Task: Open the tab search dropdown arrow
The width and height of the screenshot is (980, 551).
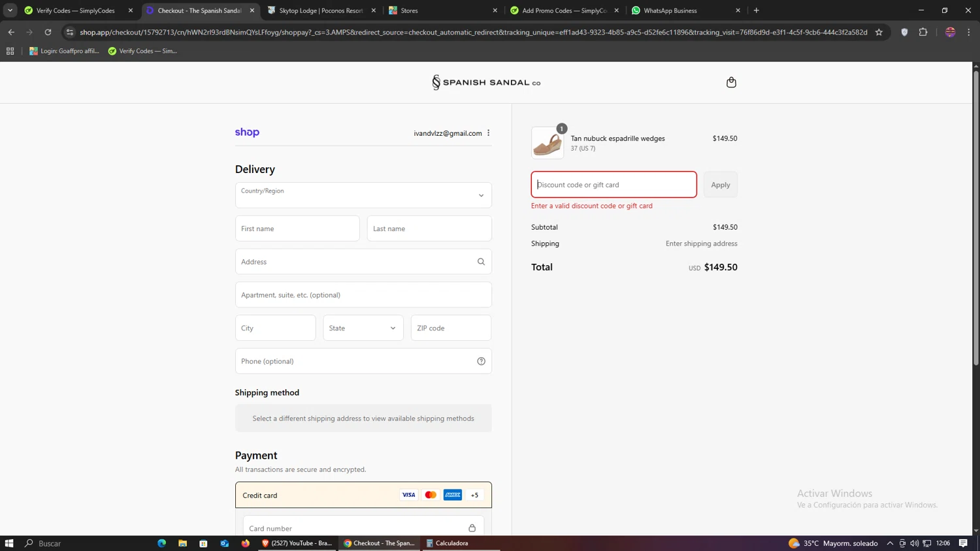Action: (10, 10)
